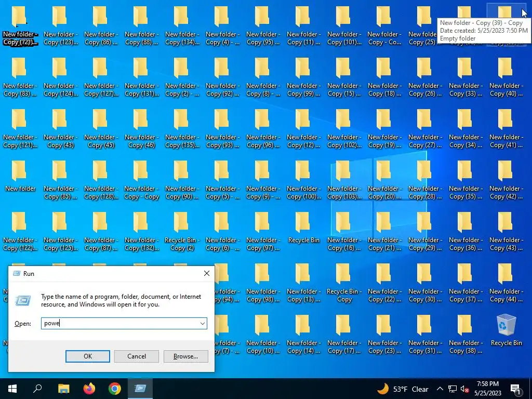Open the notification center icon
This screenshot has height=399, width=532.
pos(516,389)
